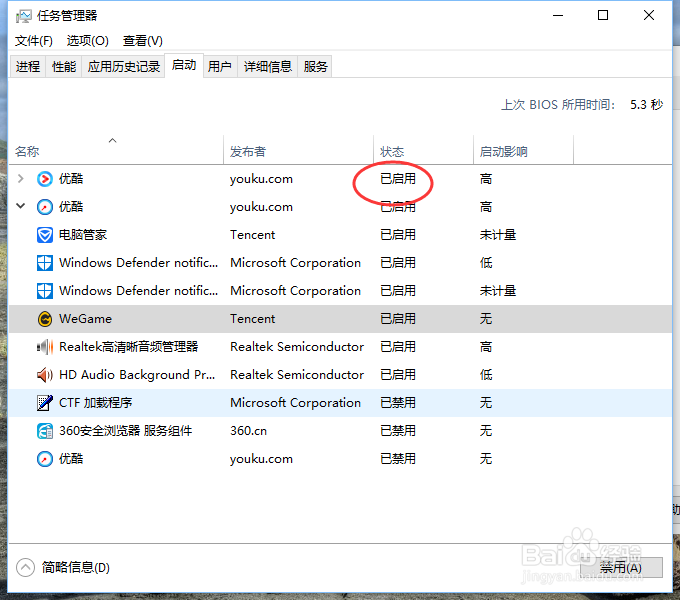Click 已禁用 status in CTF 加载程序 row
This screenshot has height=600, width=680.
tap(398, 403)
